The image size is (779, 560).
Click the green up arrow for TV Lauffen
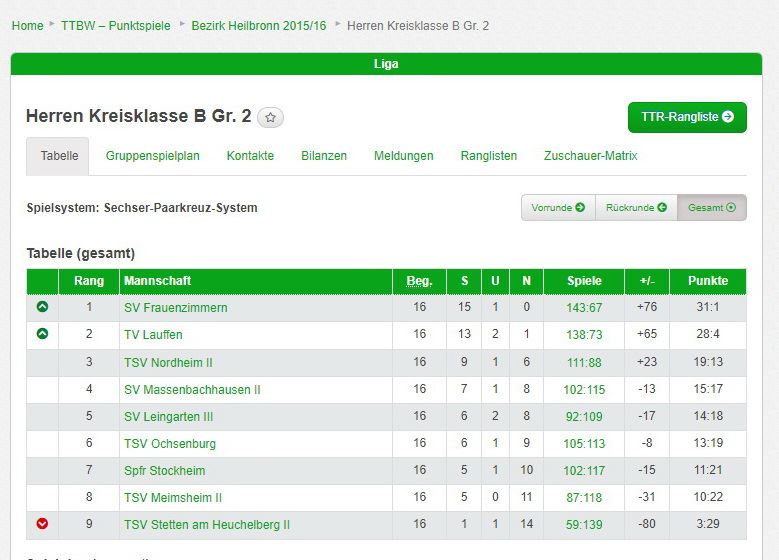tap(42, 334)
